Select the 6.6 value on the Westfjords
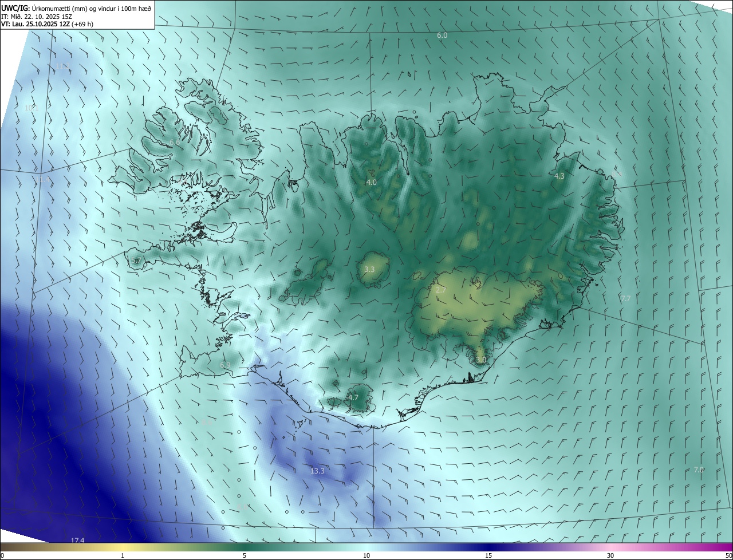Viewport: 733px width, 560px height. click(175, 142)
